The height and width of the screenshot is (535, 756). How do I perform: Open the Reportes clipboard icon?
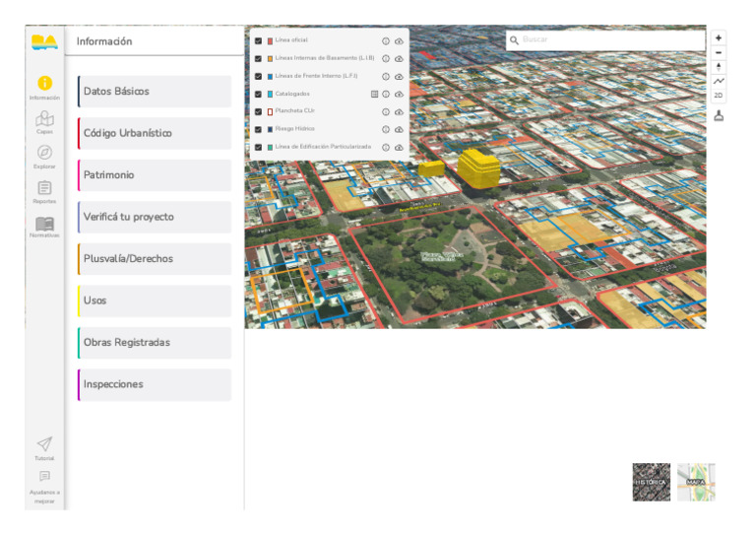pos(44,187)
